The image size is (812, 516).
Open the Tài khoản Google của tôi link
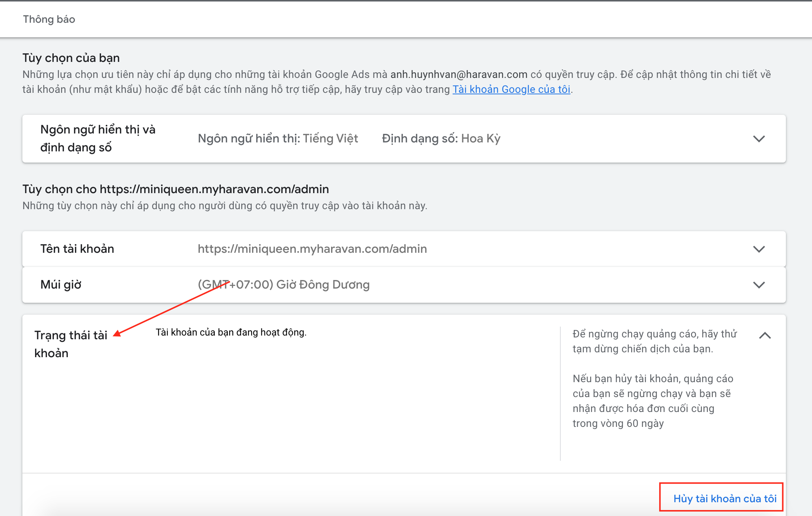click(511, 89)
